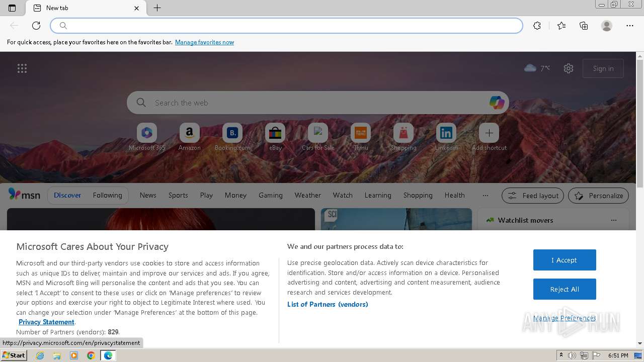Image resolution: width=644 pixels, height=362 pixels.
Task: Open Copilot icon in search box
Action: (x=497, y=103)
